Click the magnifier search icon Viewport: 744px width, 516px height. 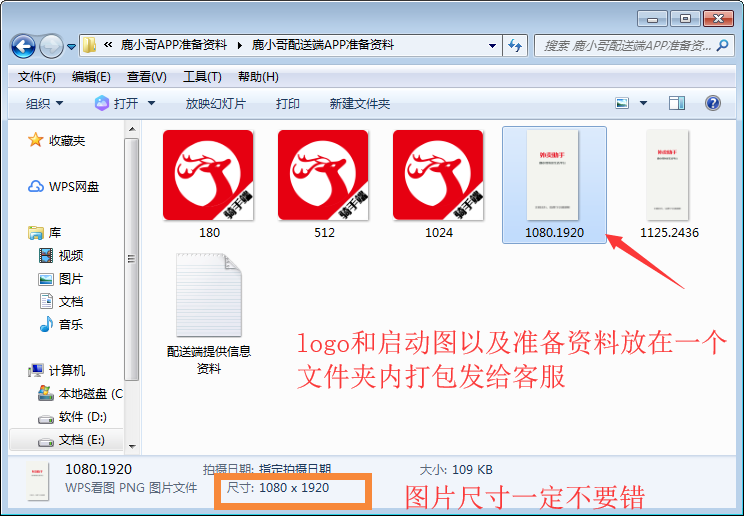click(x=723, y=45)
